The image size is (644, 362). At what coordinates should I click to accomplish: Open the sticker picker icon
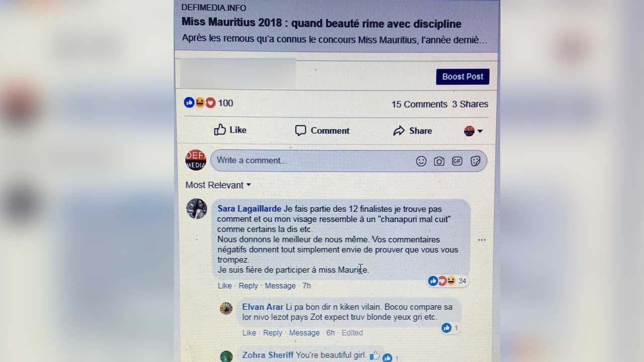tap(475, 161)
